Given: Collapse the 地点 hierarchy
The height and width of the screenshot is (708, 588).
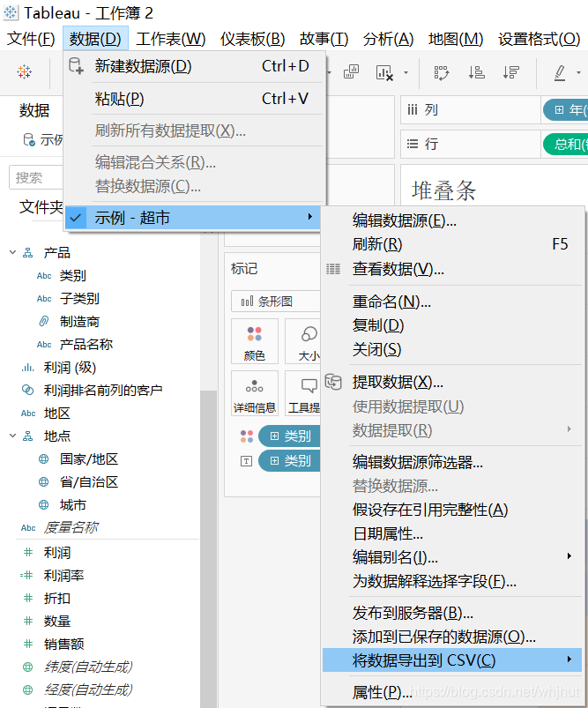Looking at the screenshot, I should 13,436.
